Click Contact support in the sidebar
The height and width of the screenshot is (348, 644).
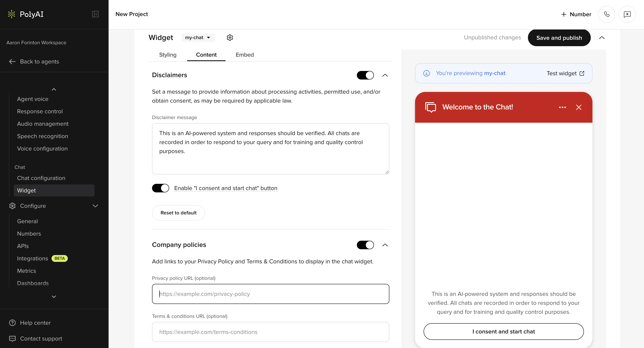pyautogui.click(x=41, y=339)
